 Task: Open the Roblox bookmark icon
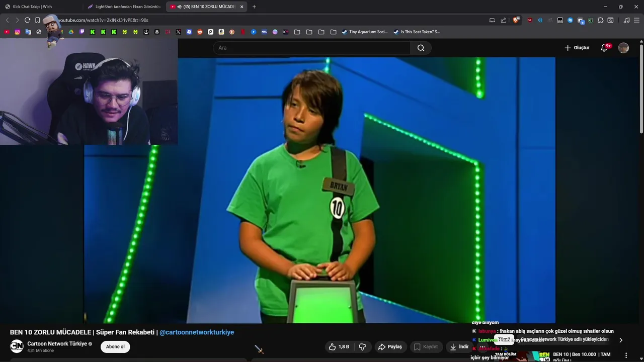tap(189, 32)
